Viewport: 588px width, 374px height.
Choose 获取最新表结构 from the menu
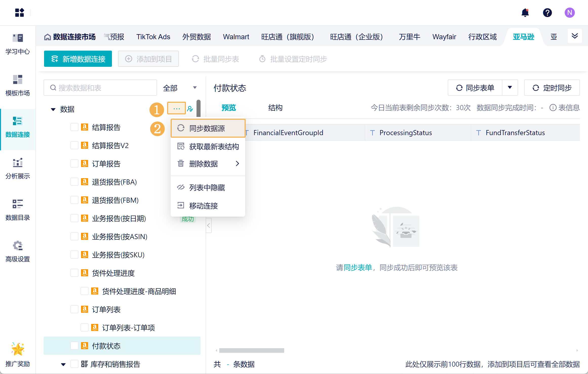208,147
